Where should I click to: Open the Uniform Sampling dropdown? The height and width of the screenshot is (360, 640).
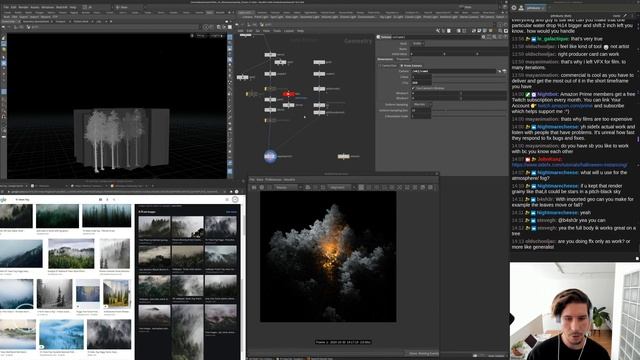(422, 104)
